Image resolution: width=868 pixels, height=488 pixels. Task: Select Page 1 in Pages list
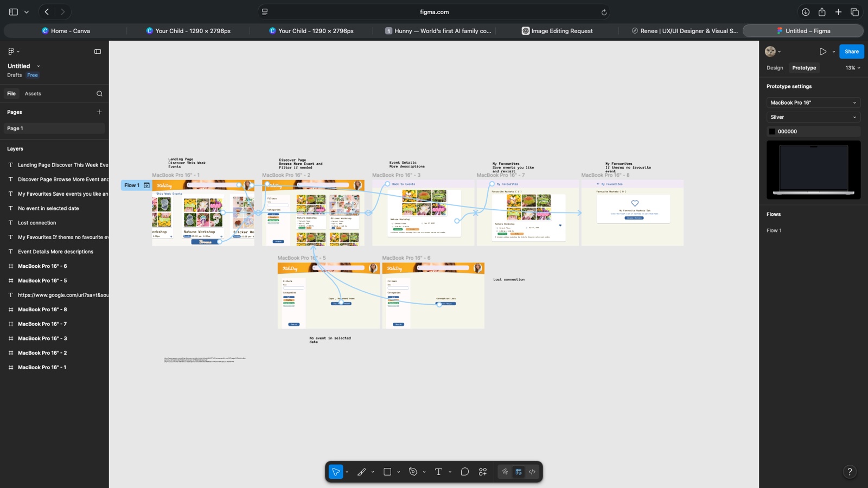[53, 129]
